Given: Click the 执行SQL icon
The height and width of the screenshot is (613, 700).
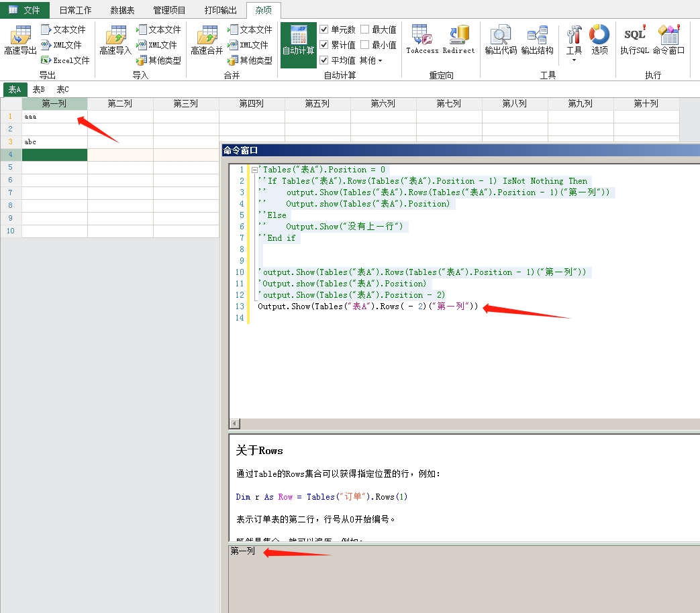Looking at the screenshot, I should coord(634,40).
